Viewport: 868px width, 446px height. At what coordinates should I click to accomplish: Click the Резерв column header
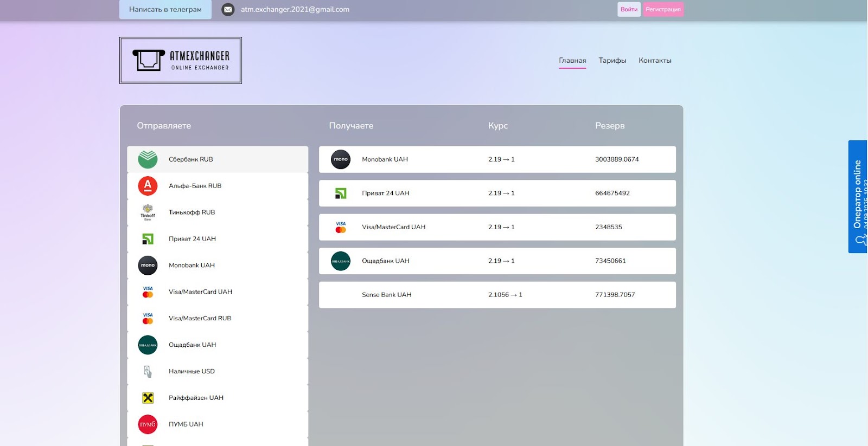pyautogui.click(x=610, y=126)
